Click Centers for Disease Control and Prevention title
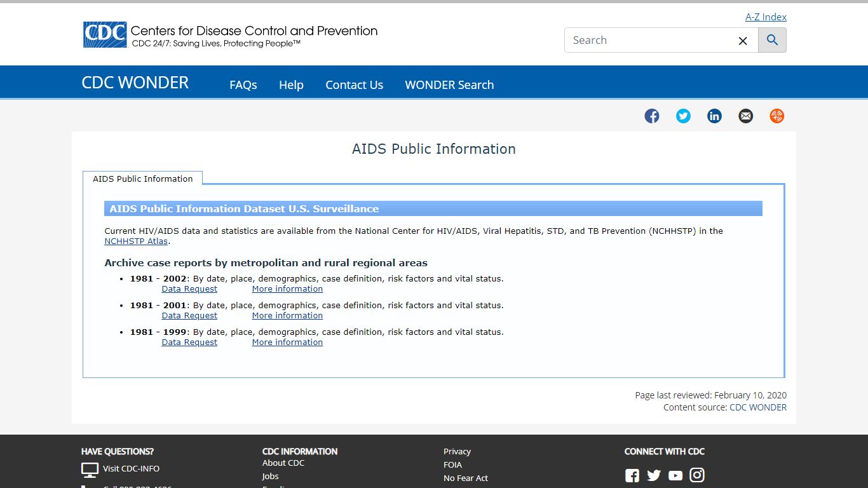Viewport: 868px width, 488px height. pyautogui.click(x=254, y=30)
